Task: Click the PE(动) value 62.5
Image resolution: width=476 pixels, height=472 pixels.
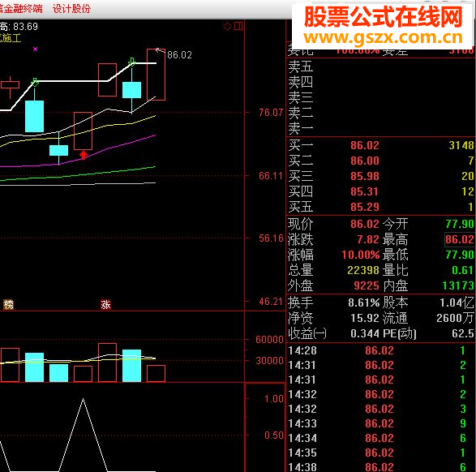Action: [463, 333]
